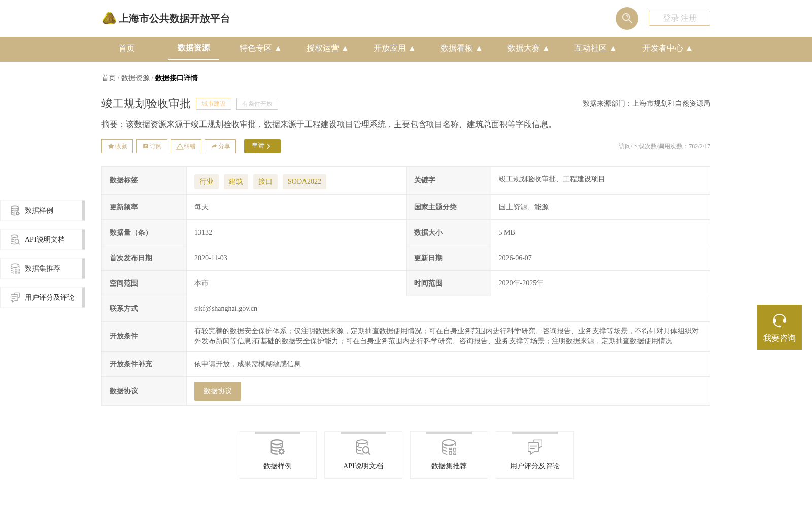
Task: Open the 数据协议 agreement button
Action: [218, 391]
